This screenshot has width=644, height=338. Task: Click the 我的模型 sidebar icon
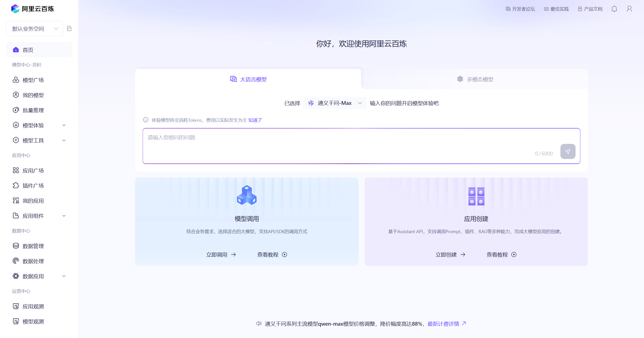click(x=16, y=95)
